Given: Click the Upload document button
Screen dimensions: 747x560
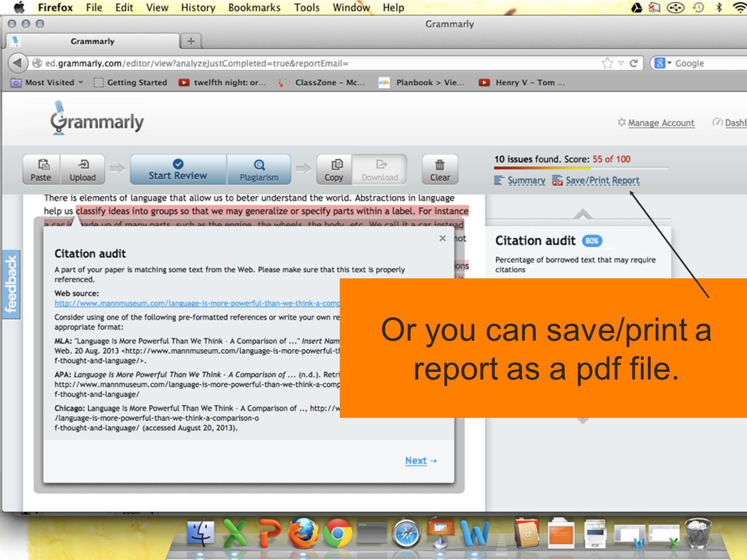Looking at the screenshot, I should (x=83, y=170).
